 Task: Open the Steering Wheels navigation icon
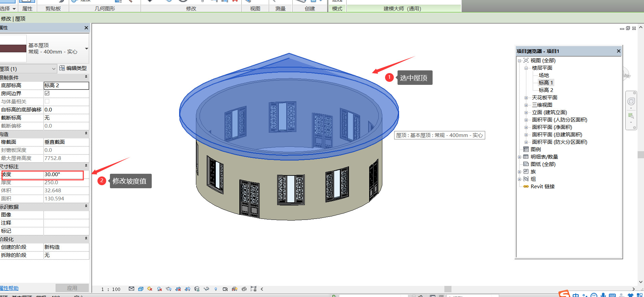click(x=631, y=101)
